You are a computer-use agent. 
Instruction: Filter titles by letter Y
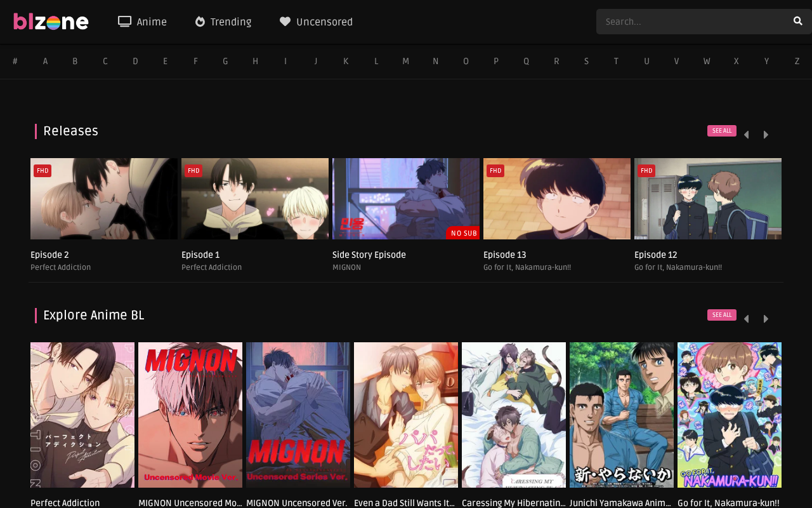766,62
